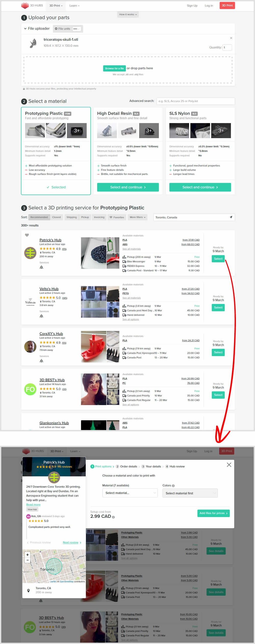Click the locate-me arrow in location field
The height and width of the screenshot is (644, 255).
[231, 217]
